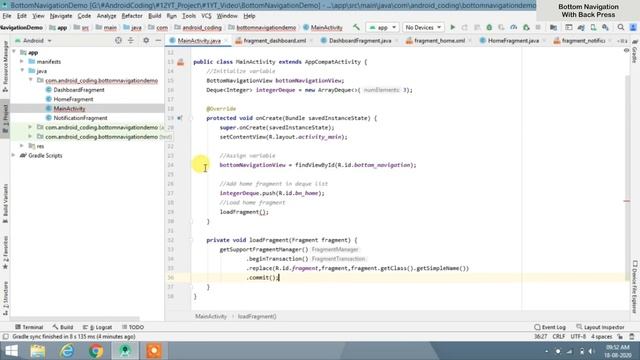The height and width of the screenshot is (360, 640).
Task: Select DashboardFragment in the project tree
Action: (x=79, y=90)
